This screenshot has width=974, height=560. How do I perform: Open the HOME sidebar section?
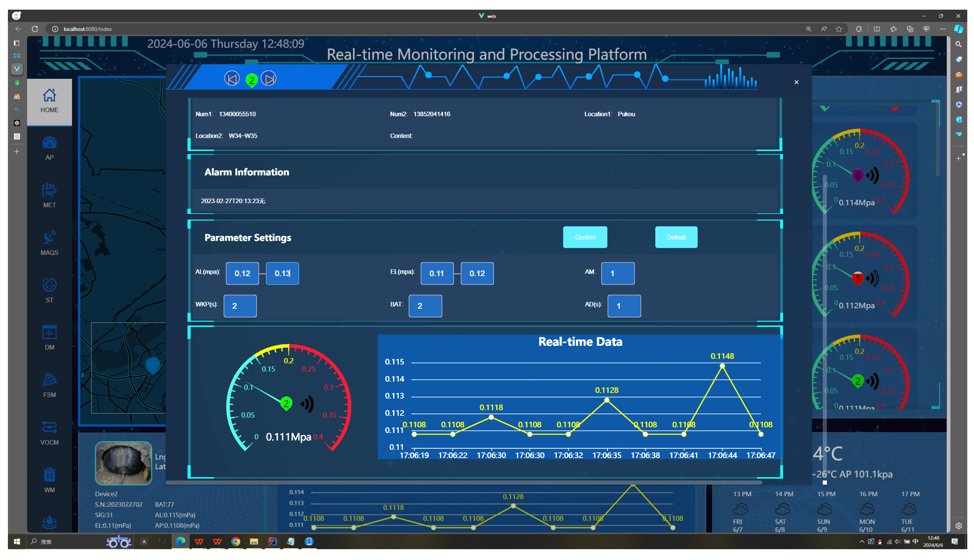tap(49, 101)
